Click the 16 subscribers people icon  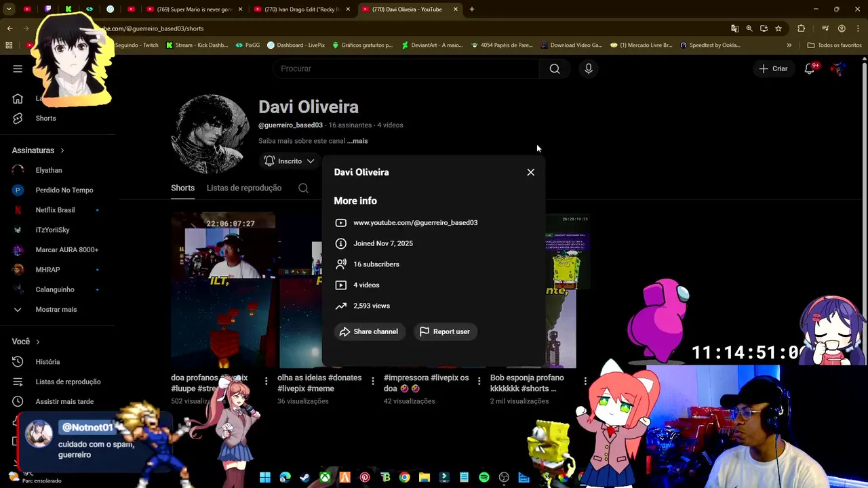(340, 264)
